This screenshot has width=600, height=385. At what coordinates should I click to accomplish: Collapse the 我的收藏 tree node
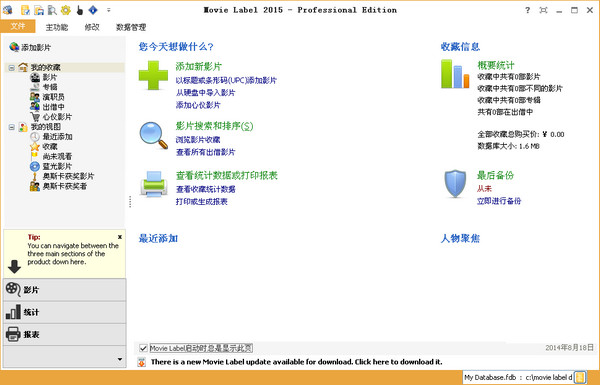coord(11,68)
